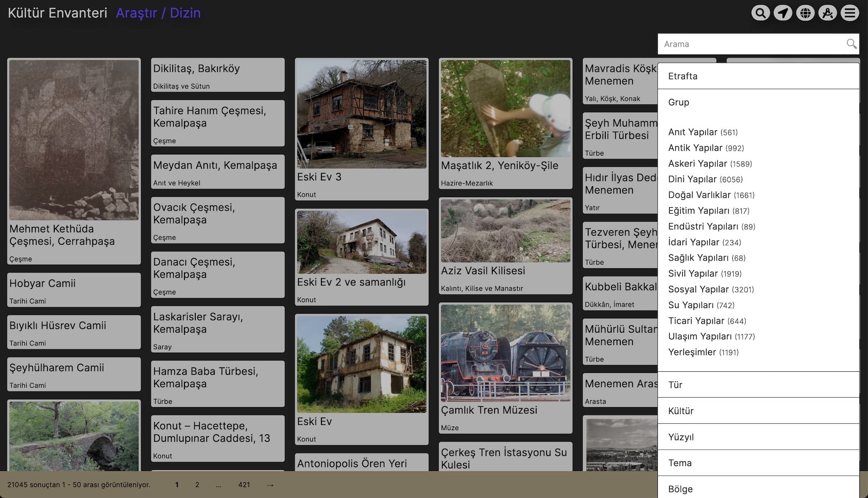Open Aziz Vasil Kilisesi photo
The height and width of the screenshot is (498, 868).
point(505,231)
